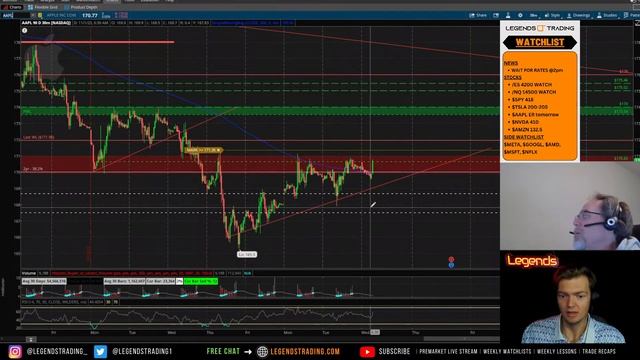The height and width of the screenshot is (360, 640).
Task: Open chart settings gear icon
Action: [520, 16]
